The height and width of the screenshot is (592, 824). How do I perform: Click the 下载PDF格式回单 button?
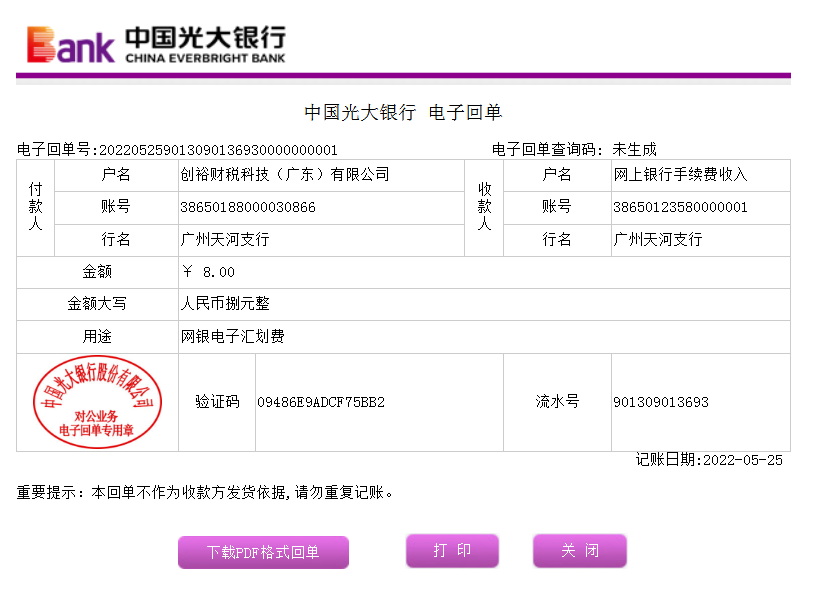263,552
